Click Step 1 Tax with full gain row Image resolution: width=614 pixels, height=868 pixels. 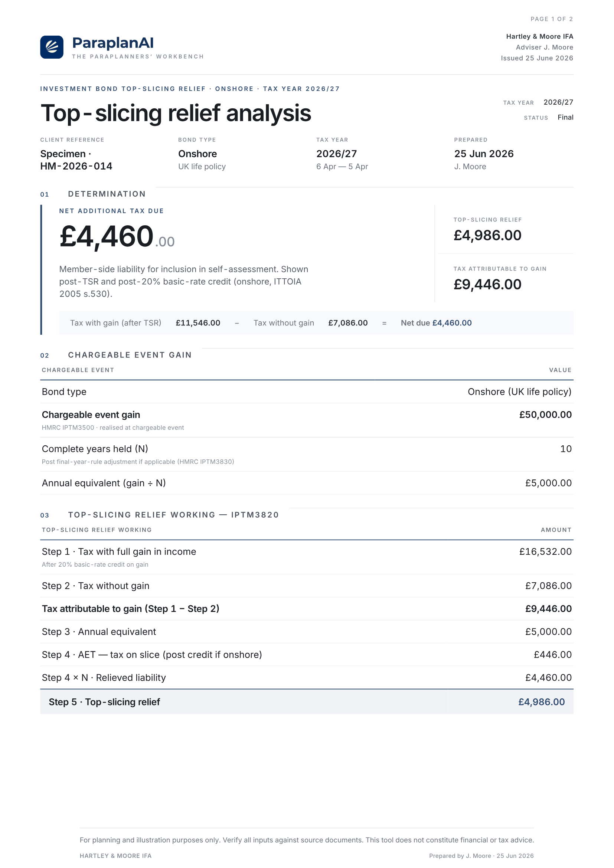click(307, 557)
